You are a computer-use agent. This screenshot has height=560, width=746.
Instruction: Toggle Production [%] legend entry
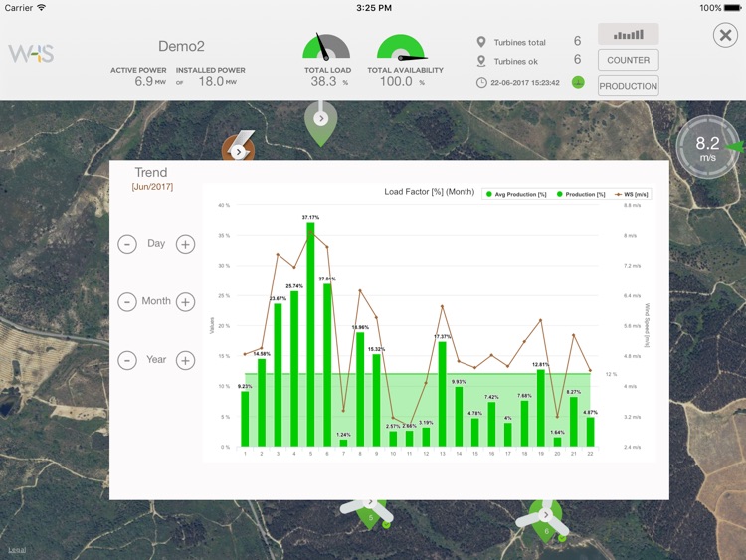(x=581, y=194)
